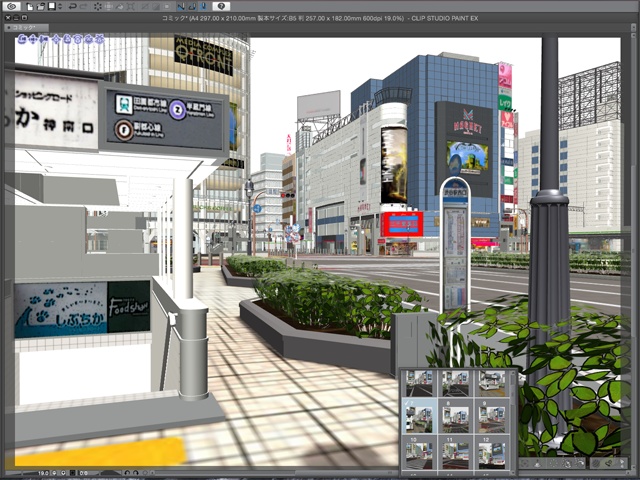The height and width of the screenshot is (480, 640).
Task: Open CLIP STUDIO help via question mark
Action: pos(221,6)
